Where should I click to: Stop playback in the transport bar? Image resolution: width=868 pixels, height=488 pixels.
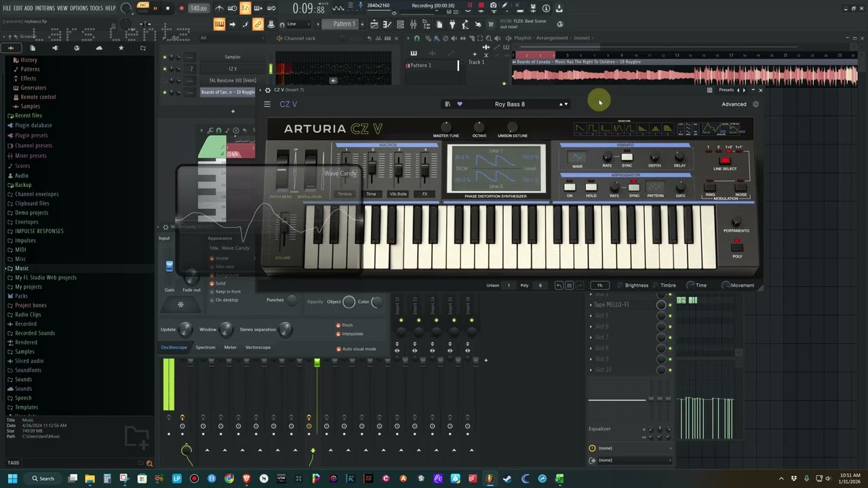click(168, 8)
